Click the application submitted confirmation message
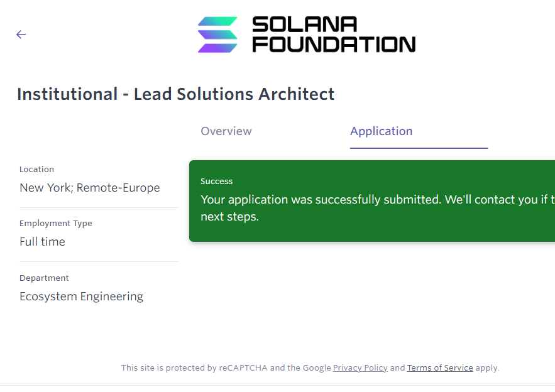This screenshot has width=555, height=392. pos(377,200)
